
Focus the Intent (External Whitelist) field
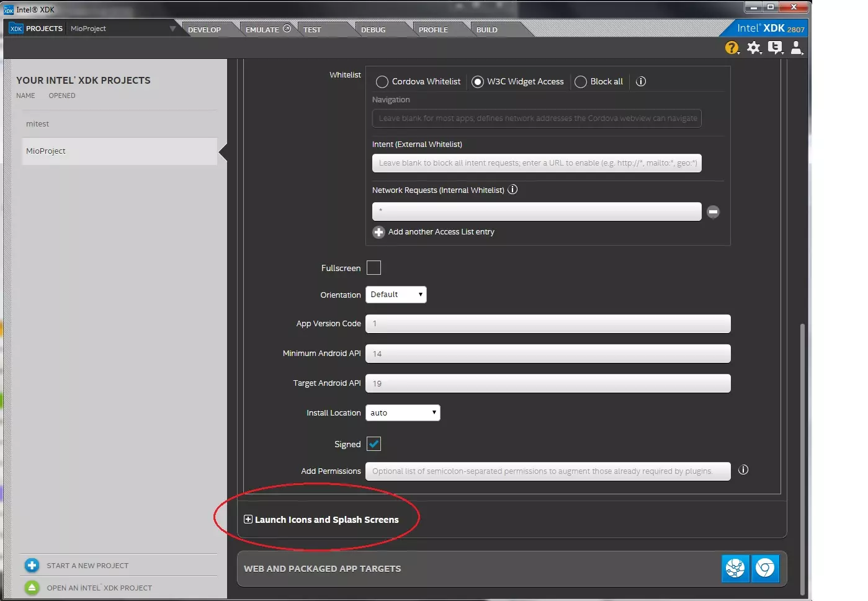click(x=537, y=163)
